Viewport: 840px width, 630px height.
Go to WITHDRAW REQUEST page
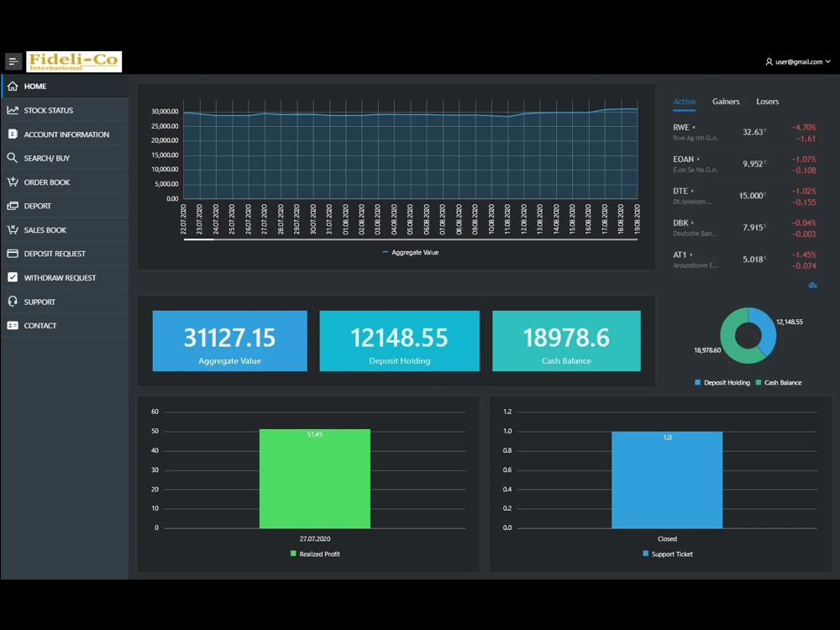(65, 277)
